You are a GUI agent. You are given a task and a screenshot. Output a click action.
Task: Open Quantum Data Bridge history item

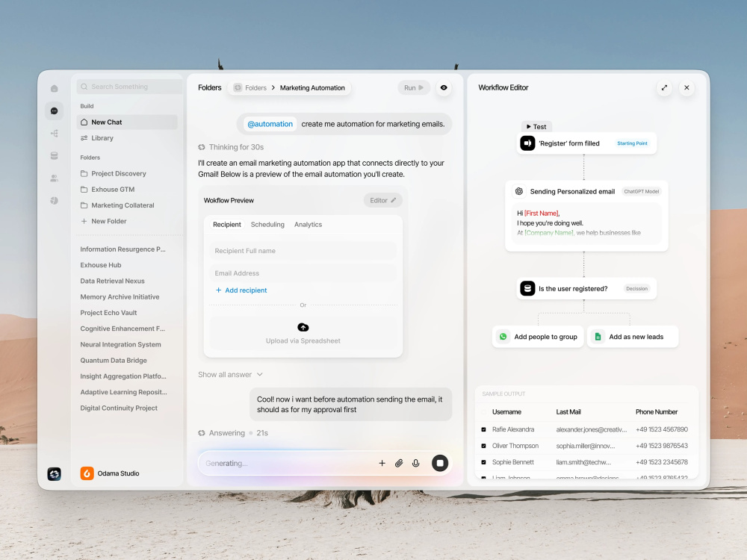coord(114,361)
